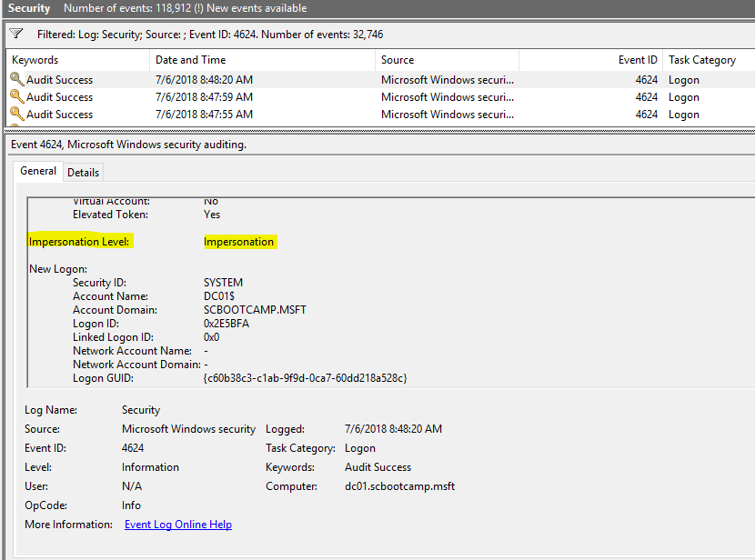Select the 7/6/2018 8:47:59 AM date cell

[x=204, y=97]
